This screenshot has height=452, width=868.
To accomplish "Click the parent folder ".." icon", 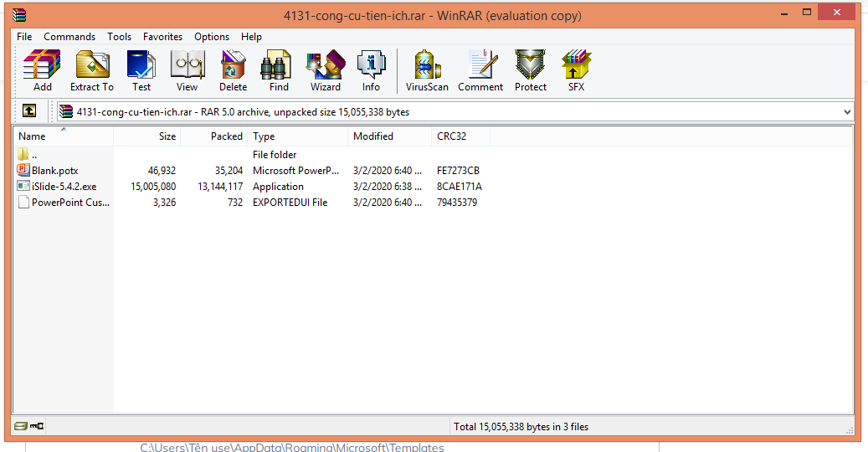I will [x=23, y=154].
